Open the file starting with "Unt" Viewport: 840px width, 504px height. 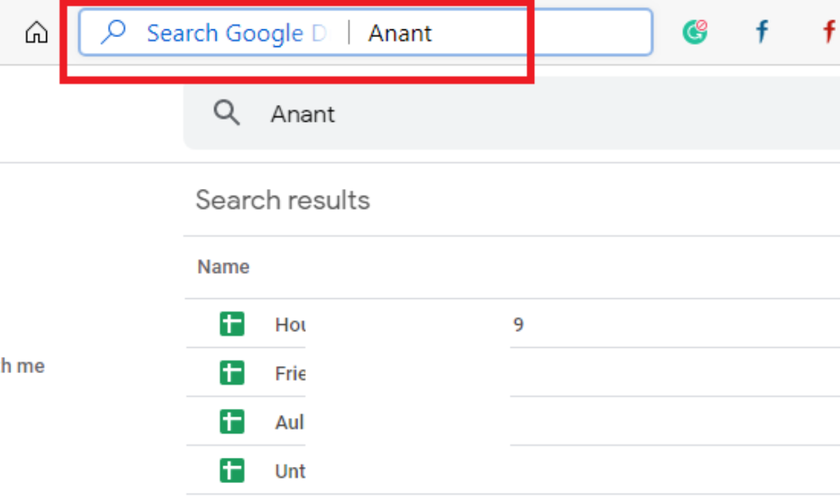tap(290, 470)
